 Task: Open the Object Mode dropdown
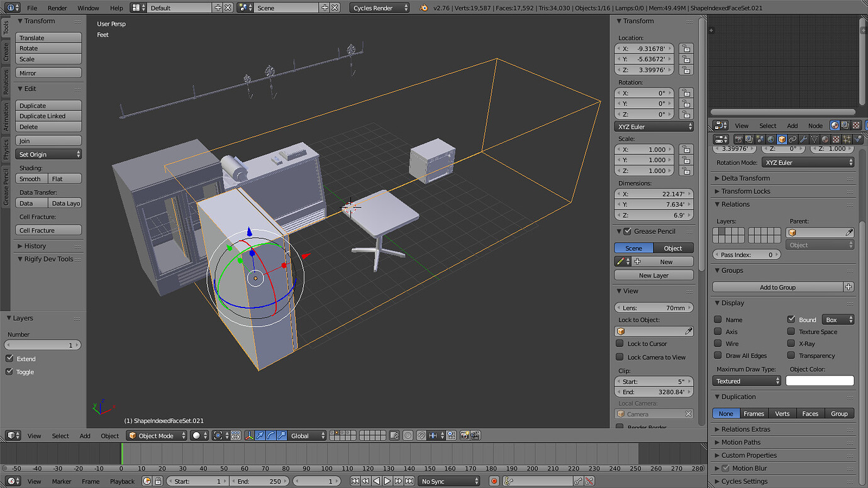(157, 435)
